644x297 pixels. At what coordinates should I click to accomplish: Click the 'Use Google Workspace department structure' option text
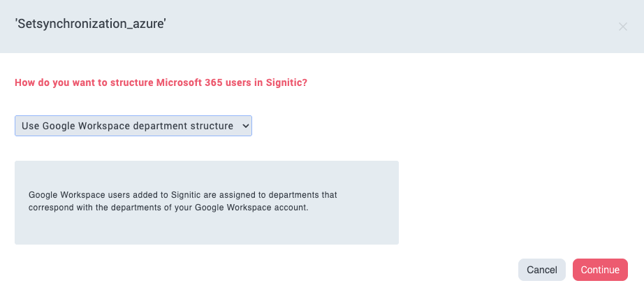point(127,126)
